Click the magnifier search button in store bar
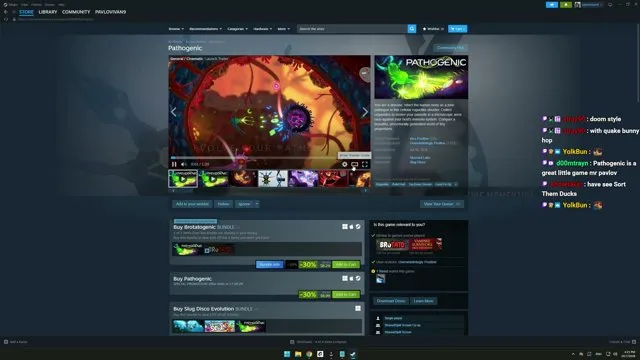 [412, 29]
